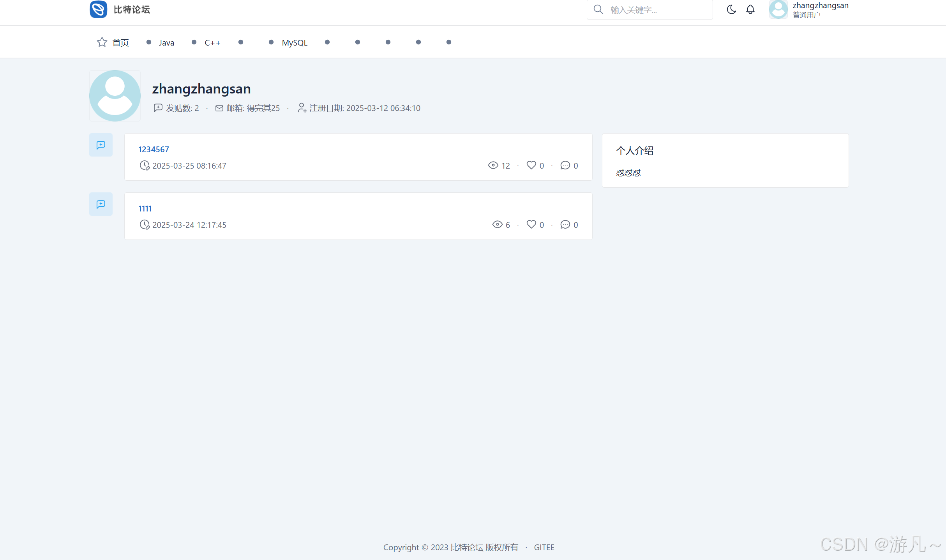Image resolution: width=946 pixels, height=560 pixels.
Task: Select the C++ board tab
Action: [212, 42]
